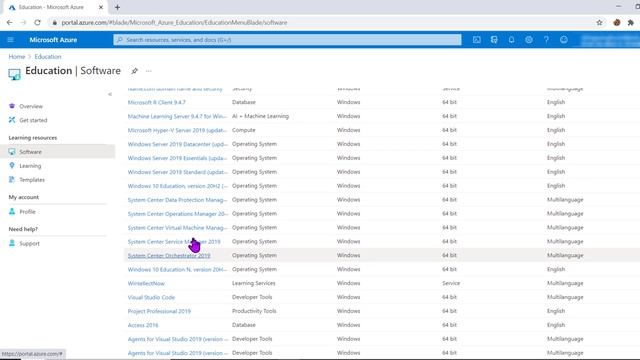
Task: Open Microsoft R Client 9.4.7 software
Action: pyautogui.click(x=156, y=102)
